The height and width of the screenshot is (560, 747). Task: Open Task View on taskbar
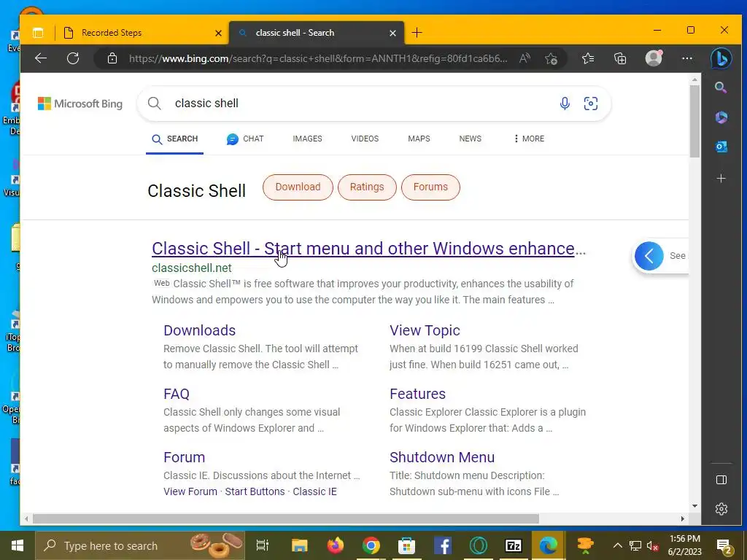pyautogui.click(x=263, y=545)
